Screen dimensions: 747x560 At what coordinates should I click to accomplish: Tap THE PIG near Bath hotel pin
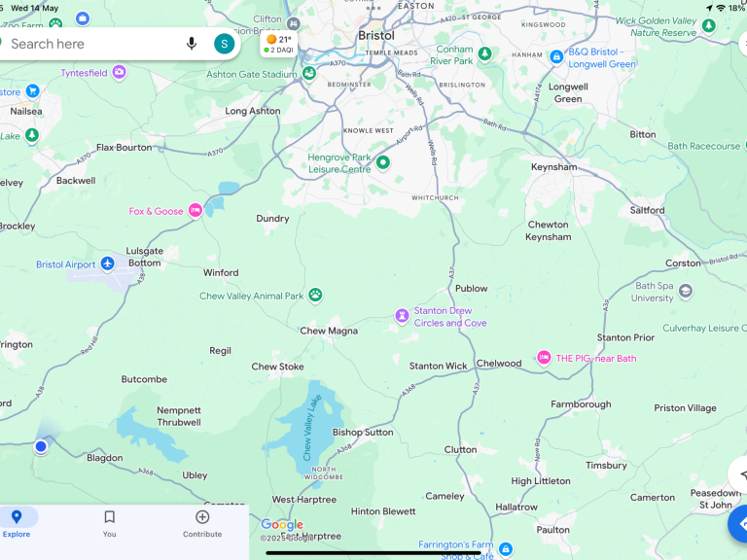(x=544, y=358)
